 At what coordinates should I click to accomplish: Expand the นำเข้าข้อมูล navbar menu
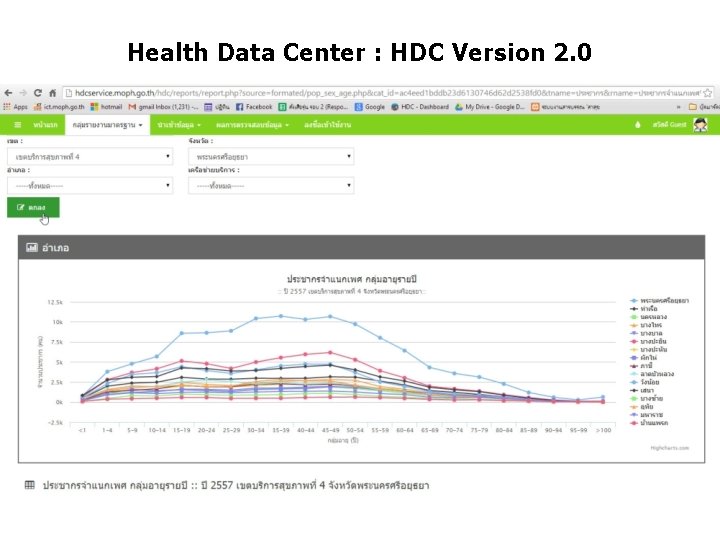179,125
